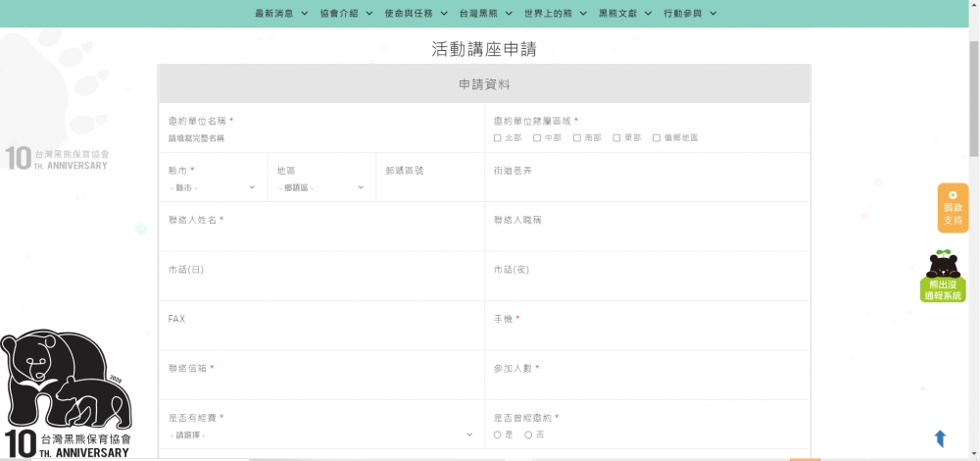
Task: Select 是 for 是否曾經邀約
Action: pyautogui.click(x=498, y=435)
